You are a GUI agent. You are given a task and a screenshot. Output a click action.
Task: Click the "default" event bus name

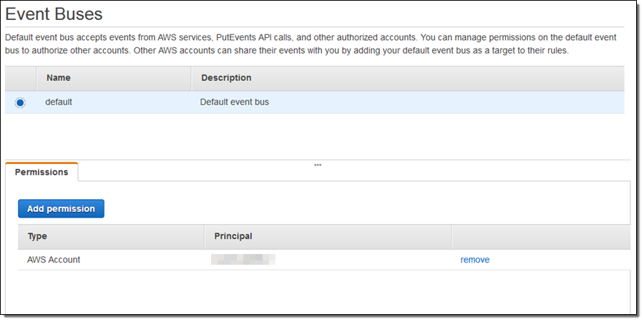point(59,102)
